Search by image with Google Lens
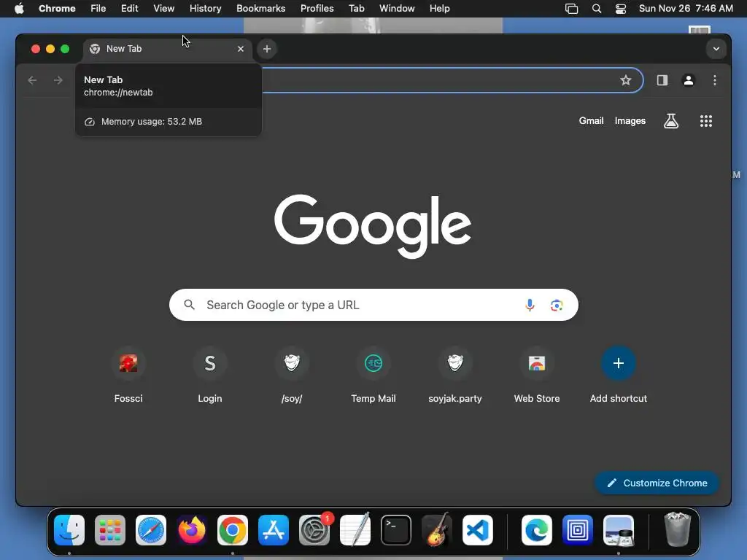 [x=557, y=305]
